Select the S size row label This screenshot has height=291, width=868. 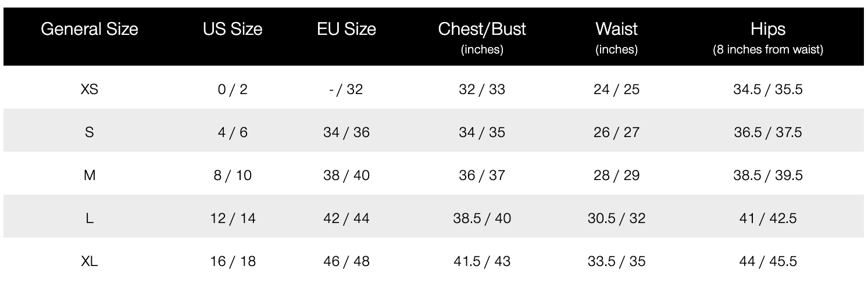(90, 132)
